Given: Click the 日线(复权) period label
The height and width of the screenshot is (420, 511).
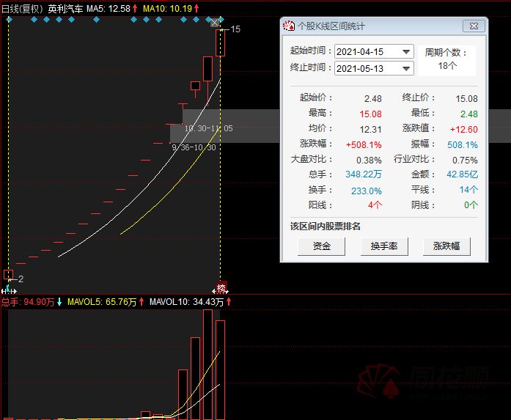Looking at the screenshot, I should [22, 9].
